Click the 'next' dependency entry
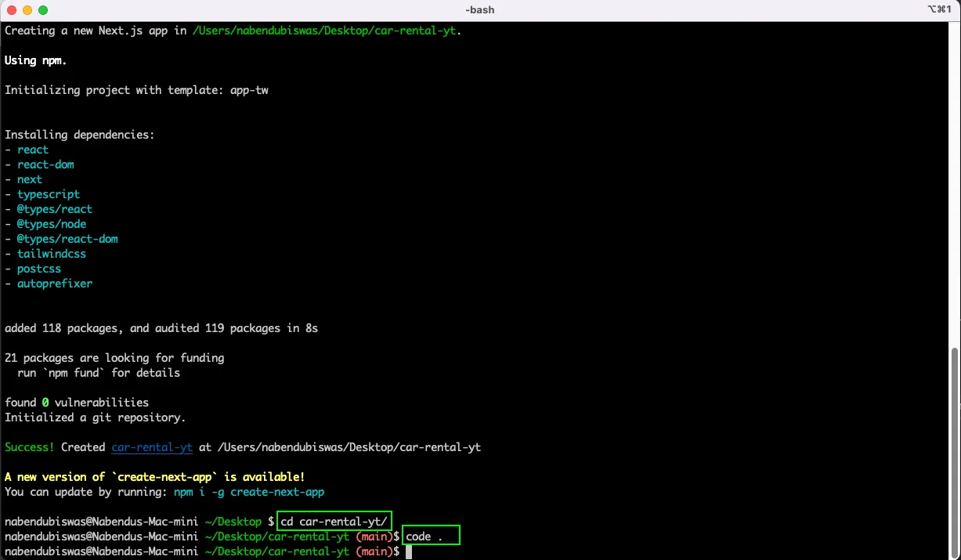This screenshot has width=961, height=560. coord(30,179)
